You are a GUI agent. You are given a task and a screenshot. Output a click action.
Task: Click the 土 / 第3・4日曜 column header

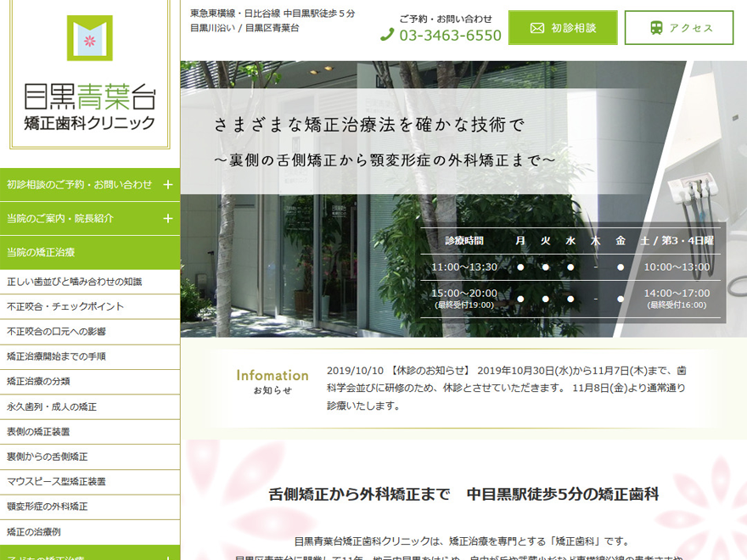point(677,241)
